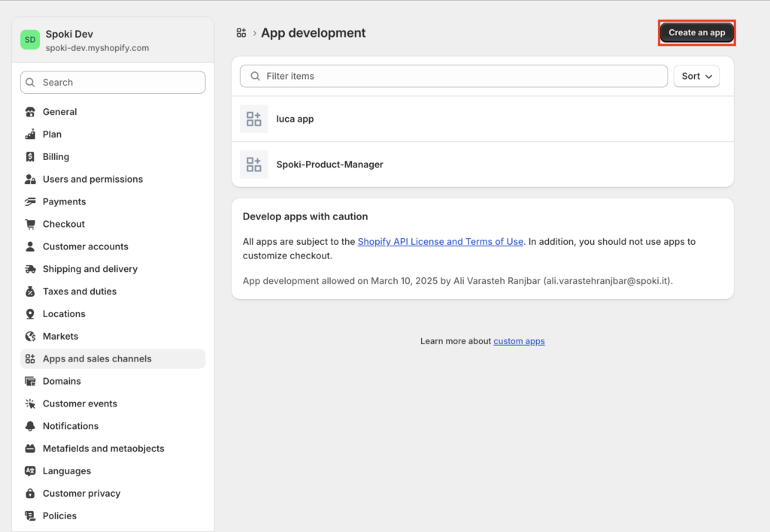770x532 pixels.
Task: Click the Checkout cart icon
Action: [30, 224]
